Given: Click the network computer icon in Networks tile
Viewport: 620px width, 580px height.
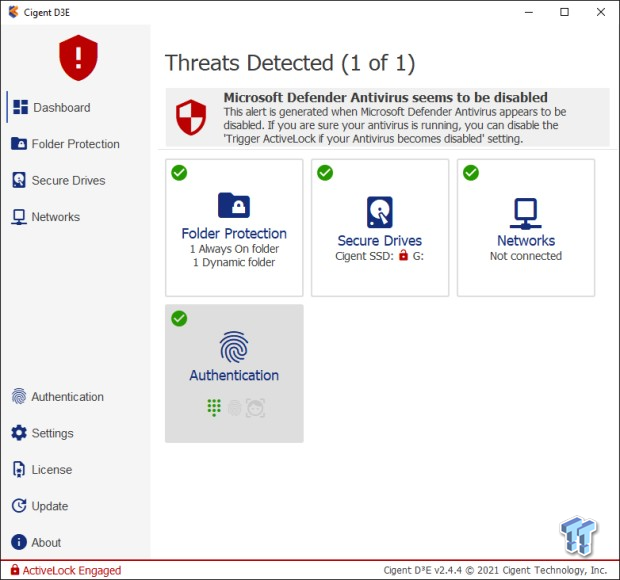Looking at the screenshot, I should click(525, 213).
